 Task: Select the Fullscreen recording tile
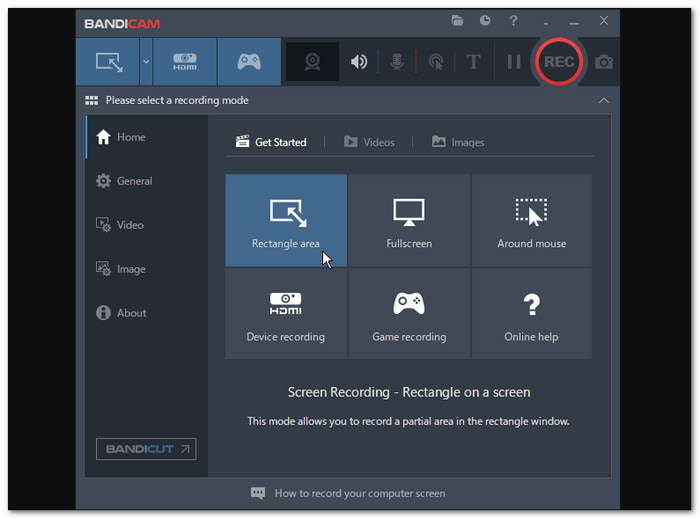click(x=409, y=220)
